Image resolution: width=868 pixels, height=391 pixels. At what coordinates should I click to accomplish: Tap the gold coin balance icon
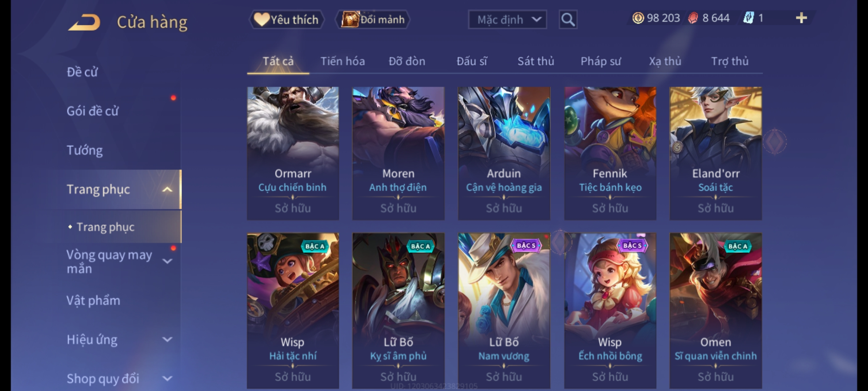(x=638, y=18)
